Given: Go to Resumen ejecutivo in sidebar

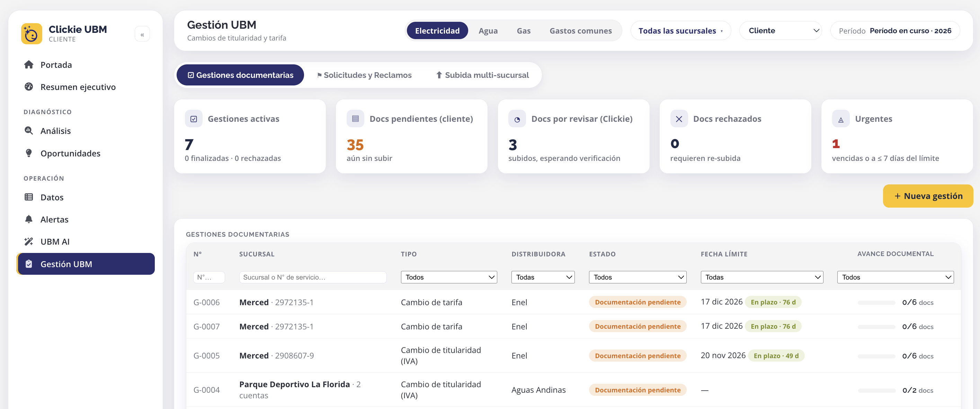Looking at the screenshot, I should [x=86, y=87].
